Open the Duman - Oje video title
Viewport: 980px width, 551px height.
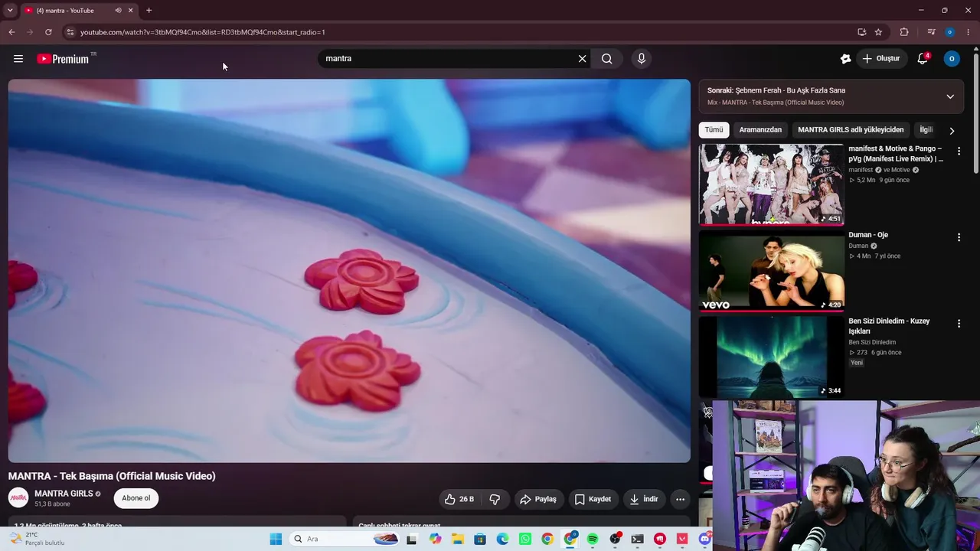tap(868, 235)
